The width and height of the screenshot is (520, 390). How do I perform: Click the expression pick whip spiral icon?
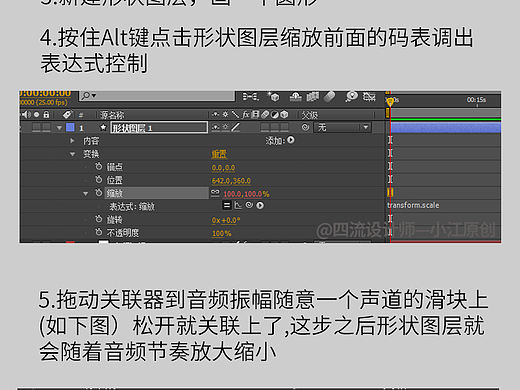tap(249, 205)
